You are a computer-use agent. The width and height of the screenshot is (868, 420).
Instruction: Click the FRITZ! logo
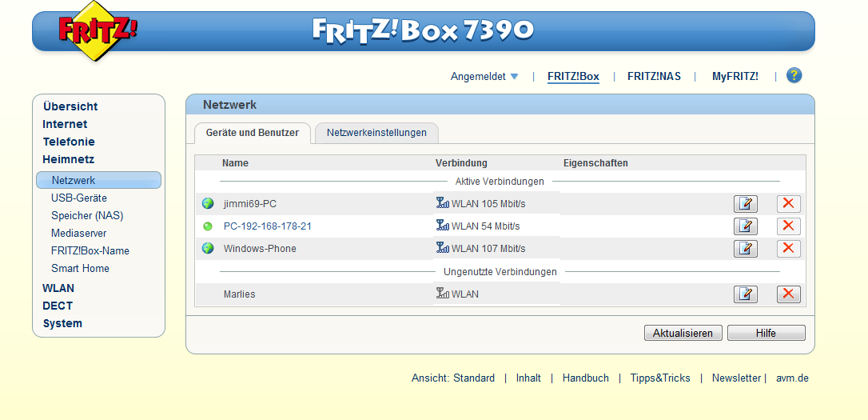click(98, 30)
